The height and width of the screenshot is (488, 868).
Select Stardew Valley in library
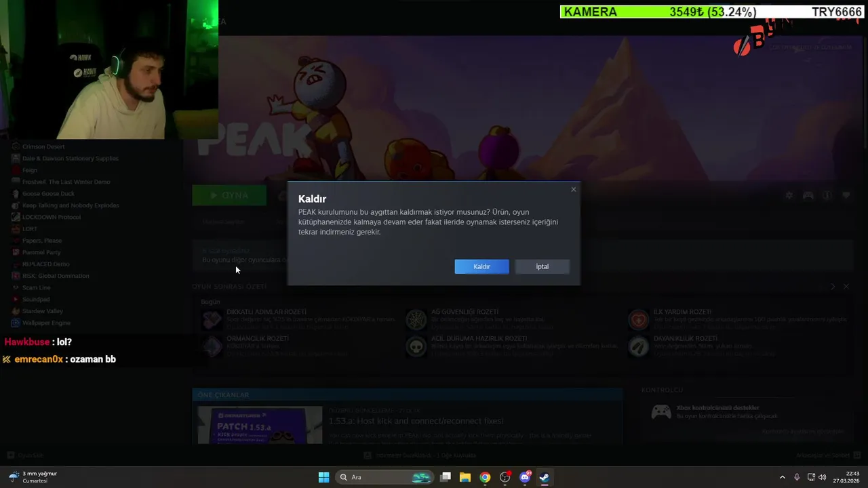43,311
